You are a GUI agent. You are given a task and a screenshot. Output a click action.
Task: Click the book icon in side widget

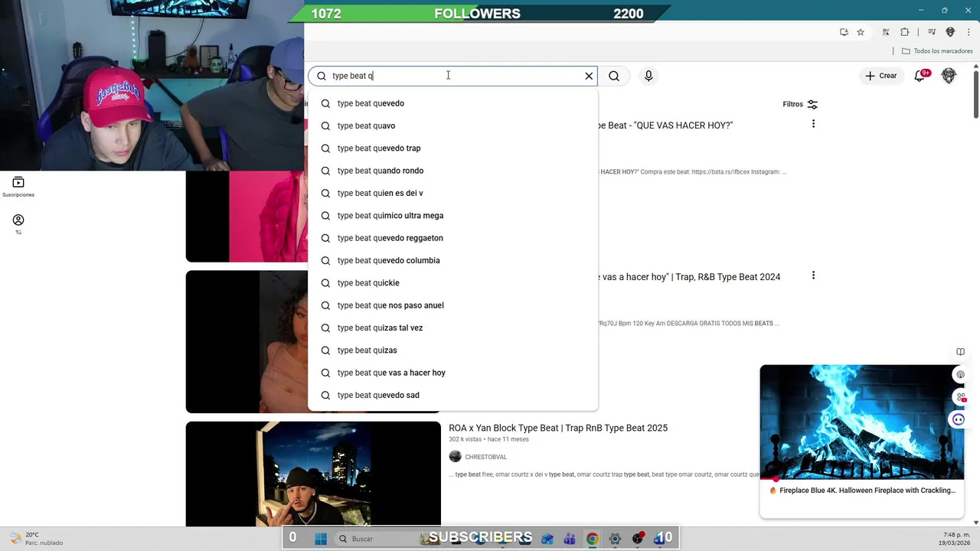(960, 352)
